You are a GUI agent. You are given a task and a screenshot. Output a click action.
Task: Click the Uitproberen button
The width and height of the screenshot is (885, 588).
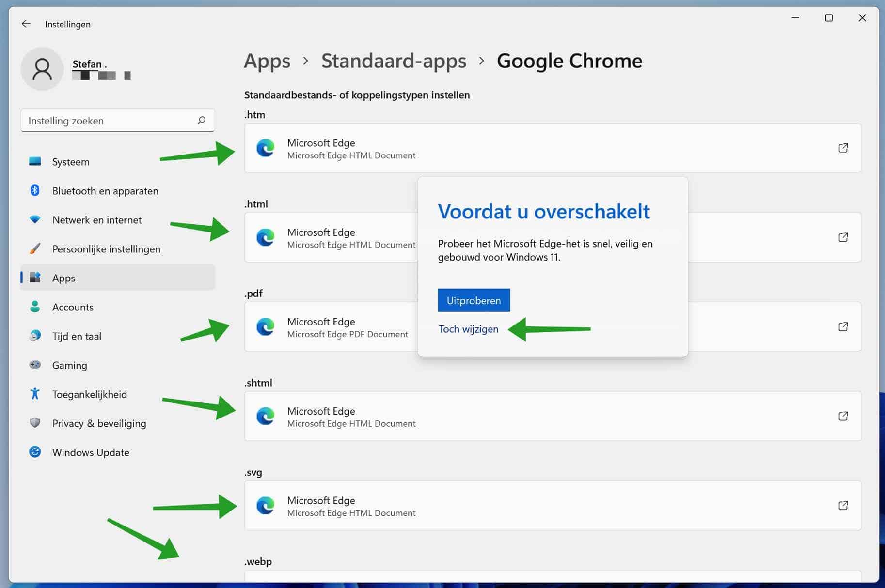[474, 300]
